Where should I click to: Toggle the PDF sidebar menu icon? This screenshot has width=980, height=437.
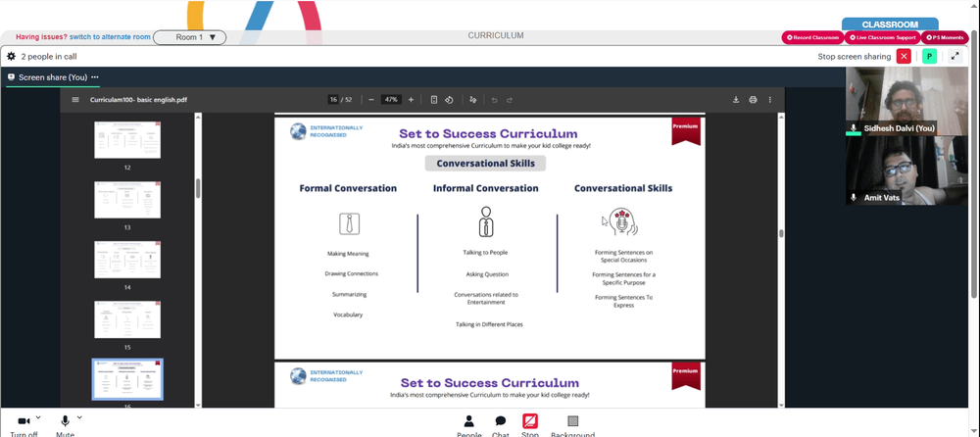pyautogui.click(x=75, y=99)
